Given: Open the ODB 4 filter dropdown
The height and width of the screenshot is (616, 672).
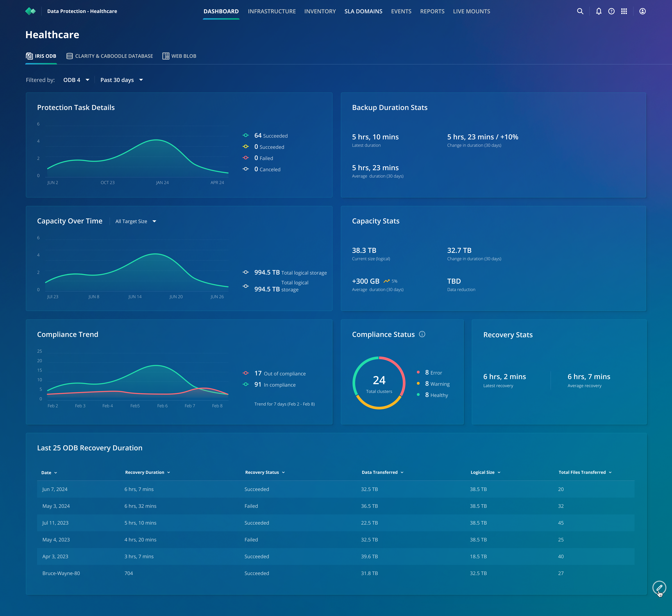Looking at the screenshot, I should coord(76,80).
